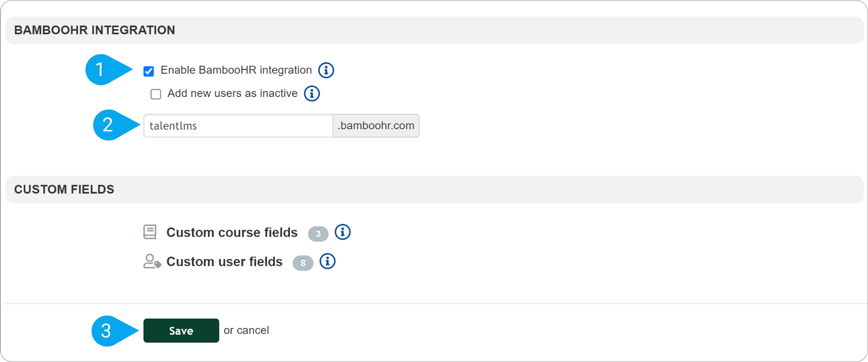Open the Custom course fields link
Screen dimensions: 868x362
click(232, 233)
